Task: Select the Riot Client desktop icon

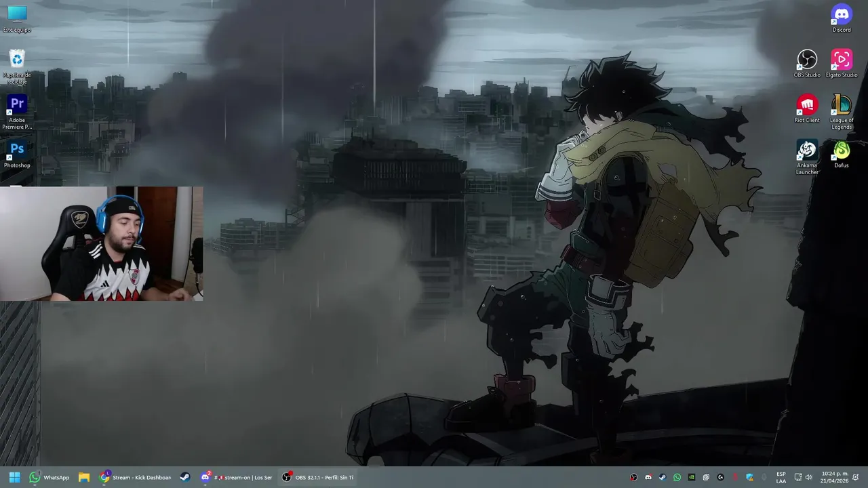Action: coord(807,109)
